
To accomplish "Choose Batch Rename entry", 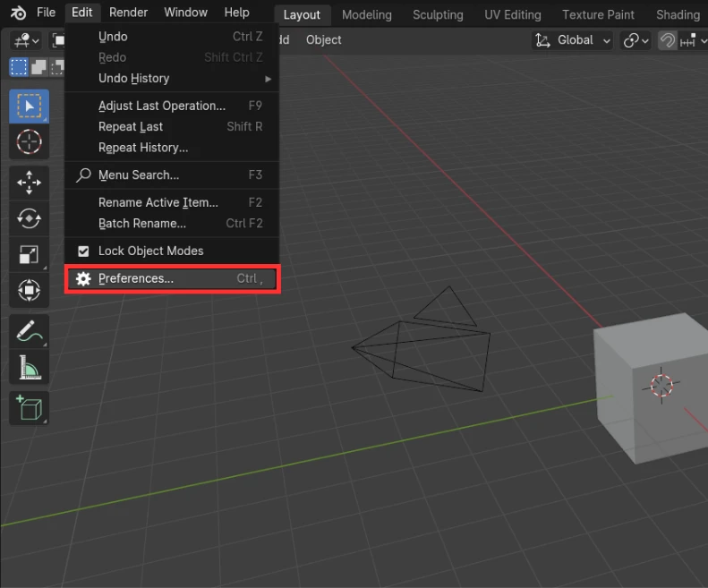I will coord(172,224).
